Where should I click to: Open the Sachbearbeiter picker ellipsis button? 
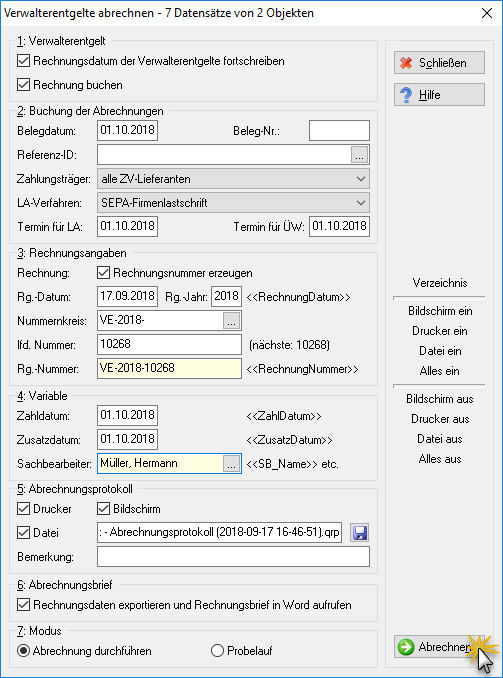coord(231,463)
